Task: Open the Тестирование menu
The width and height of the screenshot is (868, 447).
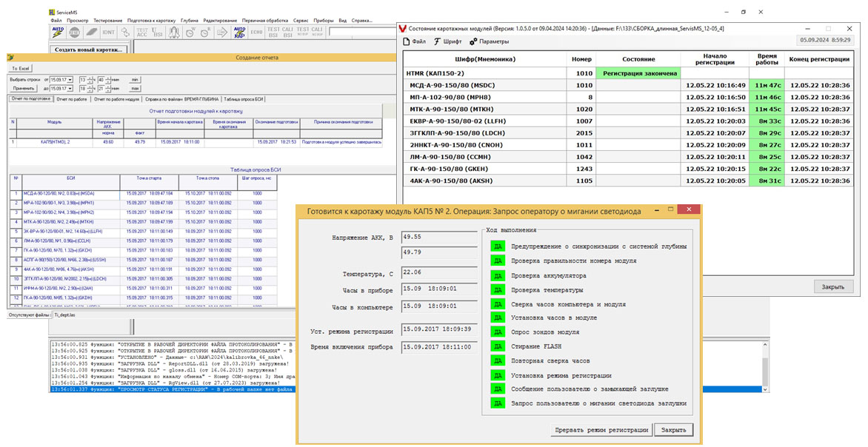Action: pos(108,20)
